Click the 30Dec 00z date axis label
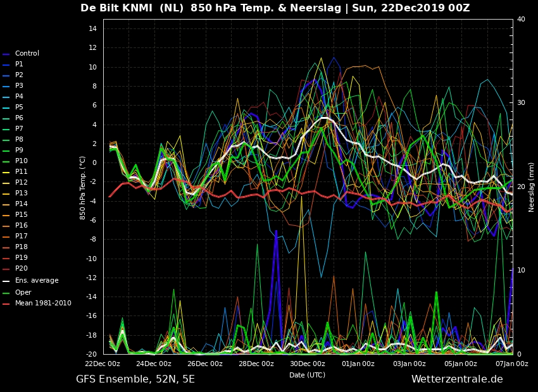 [x=307, y=364]
